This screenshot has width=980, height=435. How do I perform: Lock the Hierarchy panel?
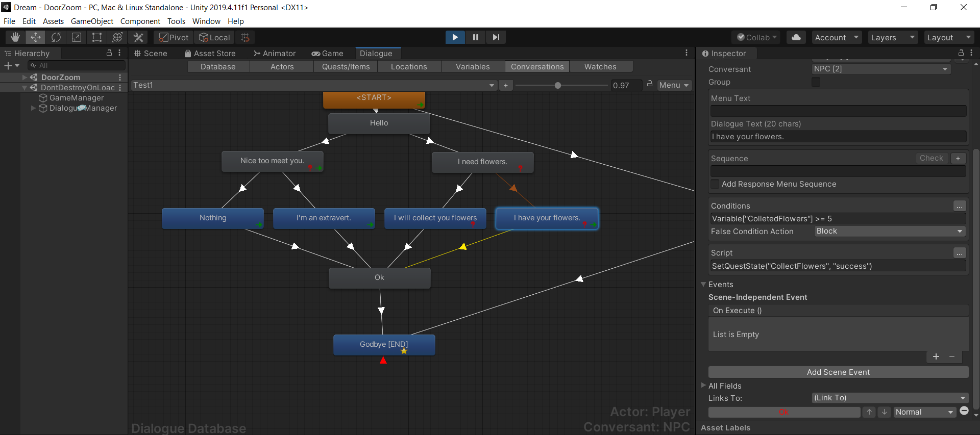109,53
